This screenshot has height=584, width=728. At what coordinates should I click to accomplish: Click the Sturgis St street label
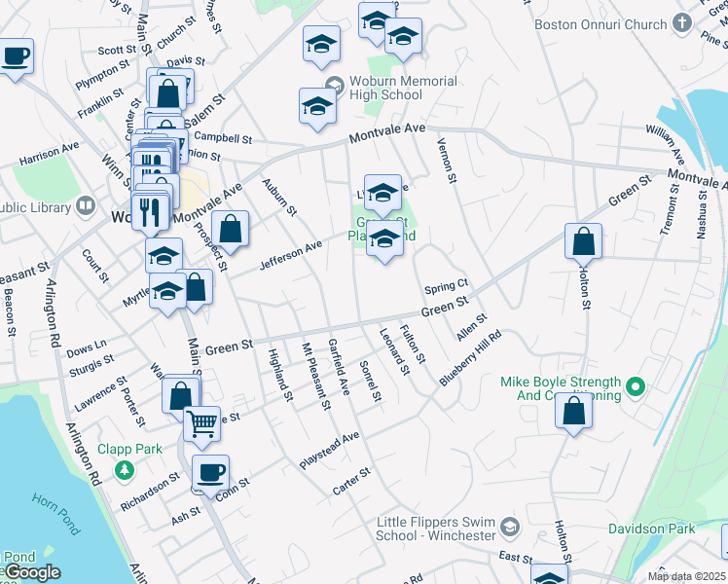[x=91, y=365]
